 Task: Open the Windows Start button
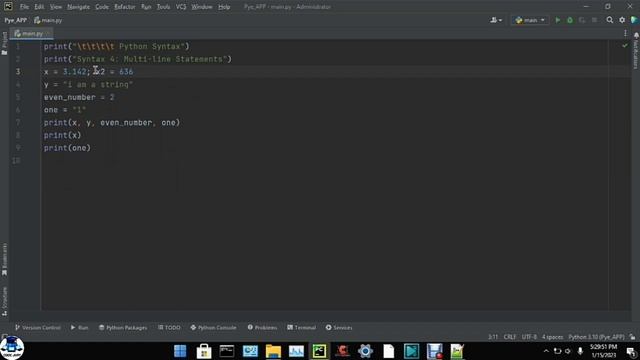pyautogui.click(x=180, y=351)
